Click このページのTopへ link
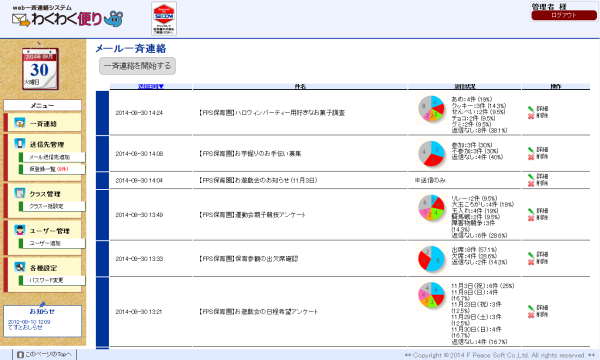The height and width of the screenshot is (360, 600). (45, 355)
